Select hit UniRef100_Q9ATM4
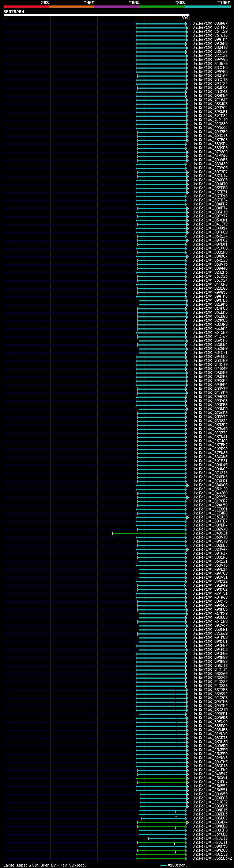Image resolution: width=234 pixels, height=868 pixels. (210, 40)
